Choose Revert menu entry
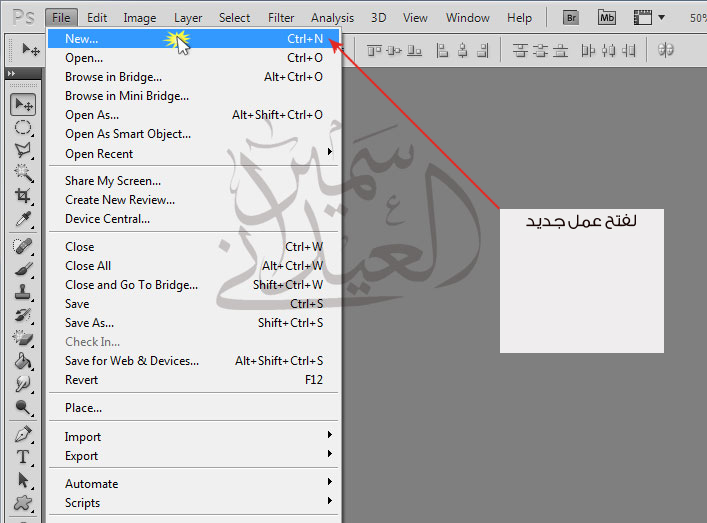 tap(193, 380)
